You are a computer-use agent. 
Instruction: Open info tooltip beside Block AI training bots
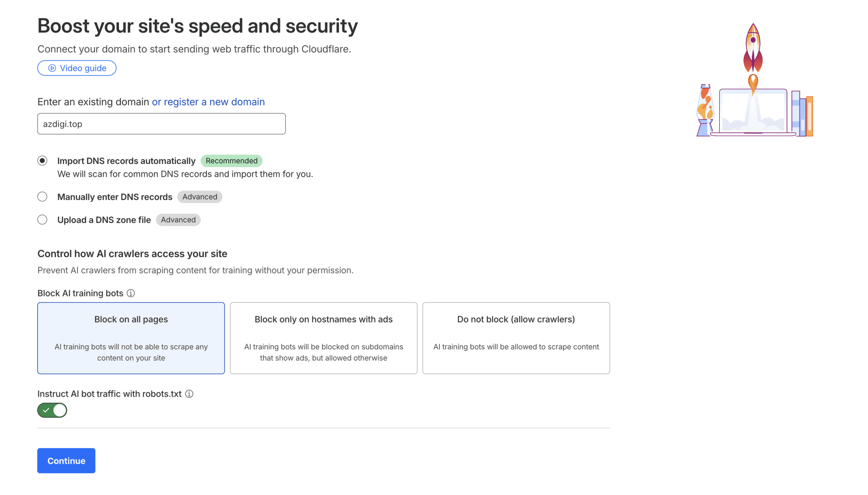coord(131,293)
